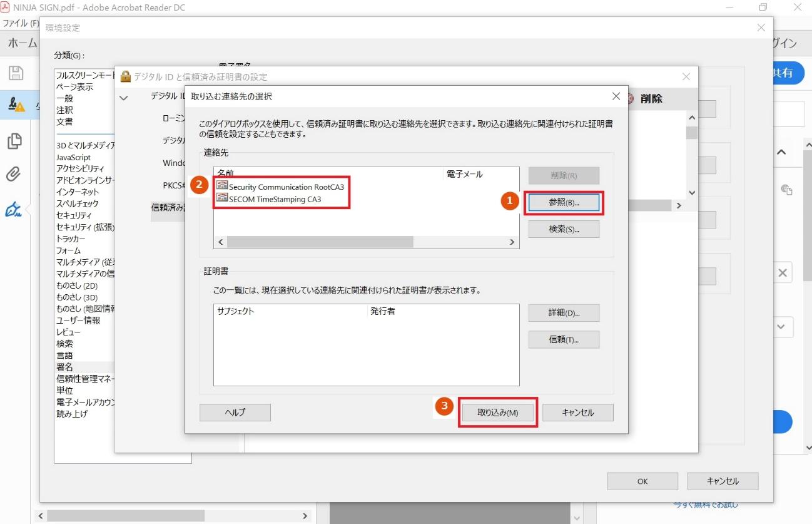The width and height of the screenshot is (812, 524).
Task: Click キャンセル in 環境設定 preferences window
Action: 723,481
